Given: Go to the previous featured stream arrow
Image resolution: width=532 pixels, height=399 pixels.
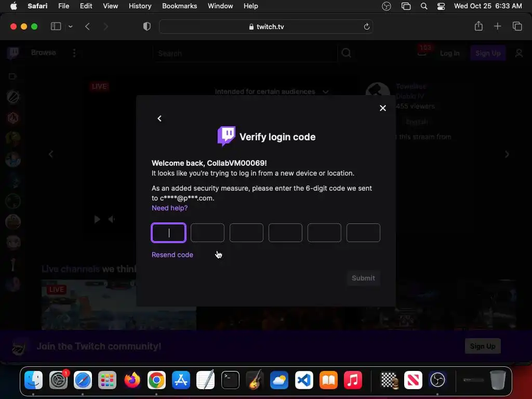Looking at the screenshot, I should (51, 154).
